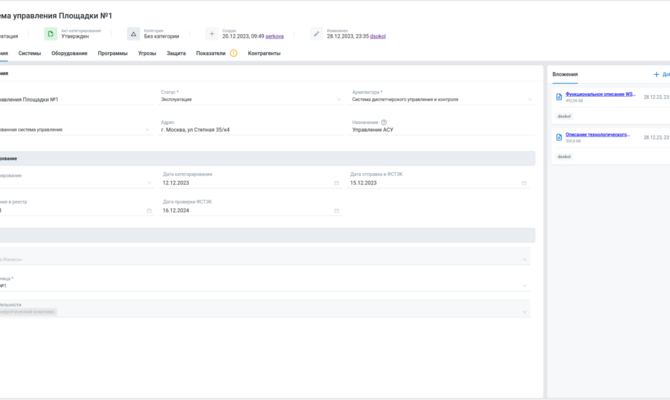Click the yellow warning icon beside Показатели
Viewport: 670px width, 400px height.
(233, 53)
